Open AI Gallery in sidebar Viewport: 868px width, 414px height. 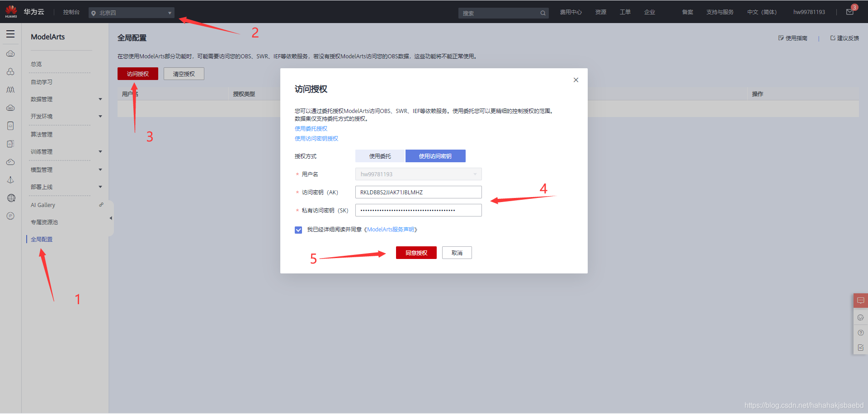tap(43, 205)
